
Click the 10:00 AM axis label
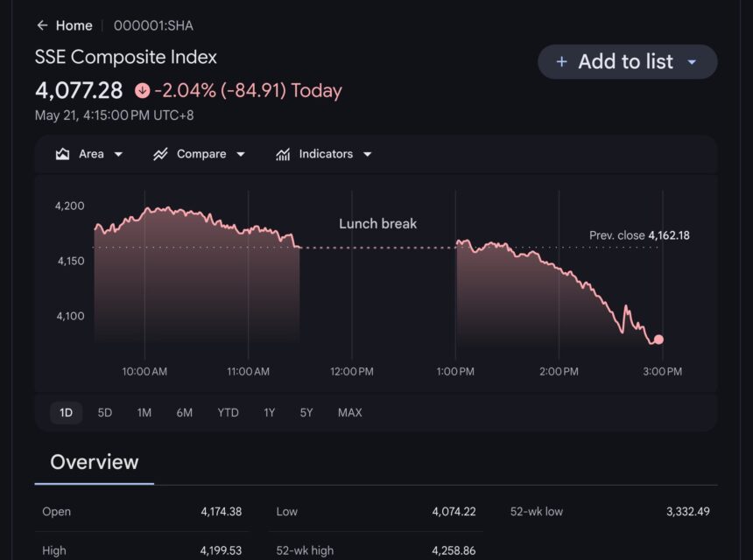tap(144, 371)
